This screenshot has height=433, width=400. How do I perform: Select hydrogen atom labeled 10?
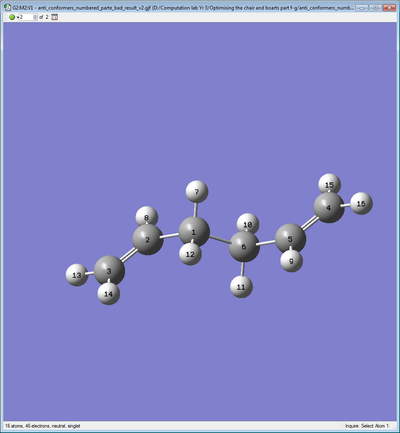coord(248,224)
